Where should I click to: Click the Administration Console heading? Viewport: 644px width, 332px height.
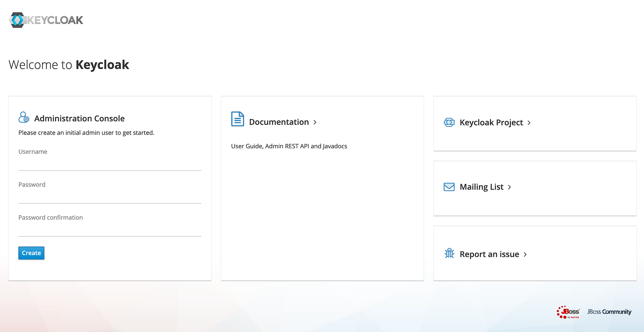[80, 118]
